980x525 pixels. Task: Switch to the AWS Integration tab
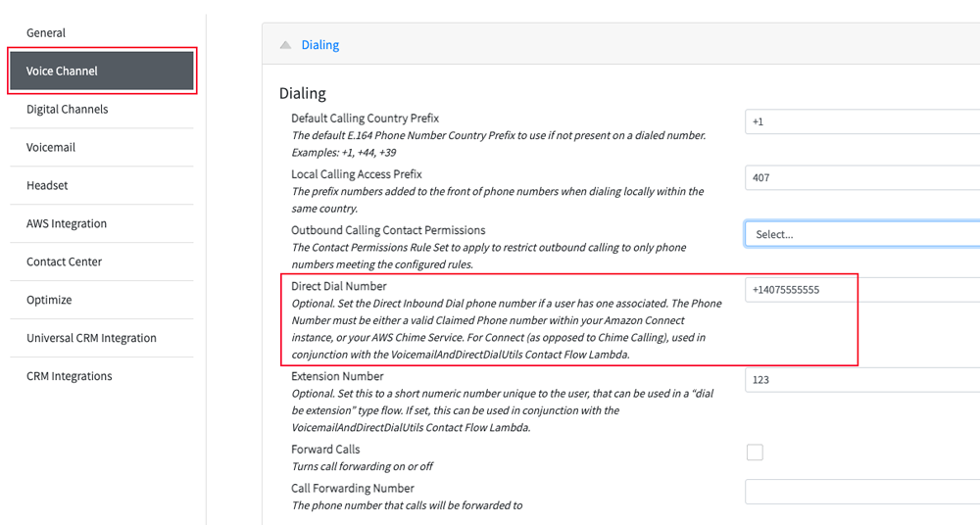pyautogui.click(x=102, y=223)
